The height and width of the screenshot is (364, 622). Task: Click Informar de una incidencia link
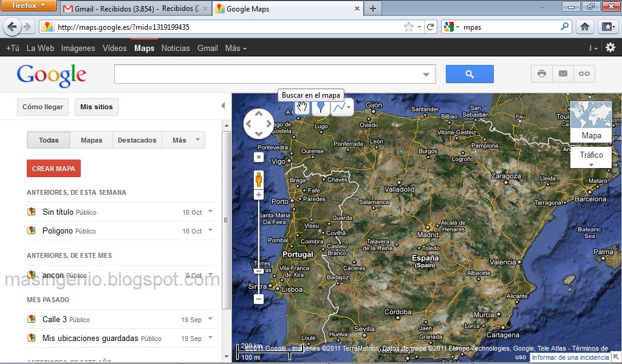(570, 357)
